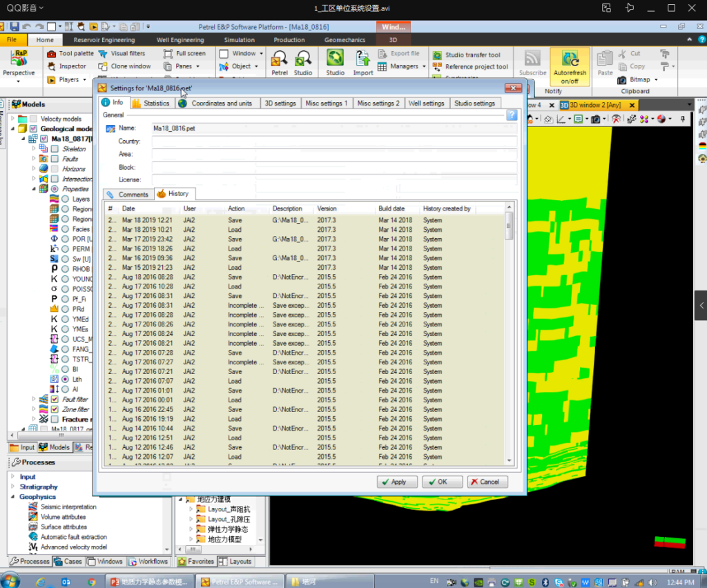Click the Country input field
Viewport: 707px width, 588px height.
(334, 141)
